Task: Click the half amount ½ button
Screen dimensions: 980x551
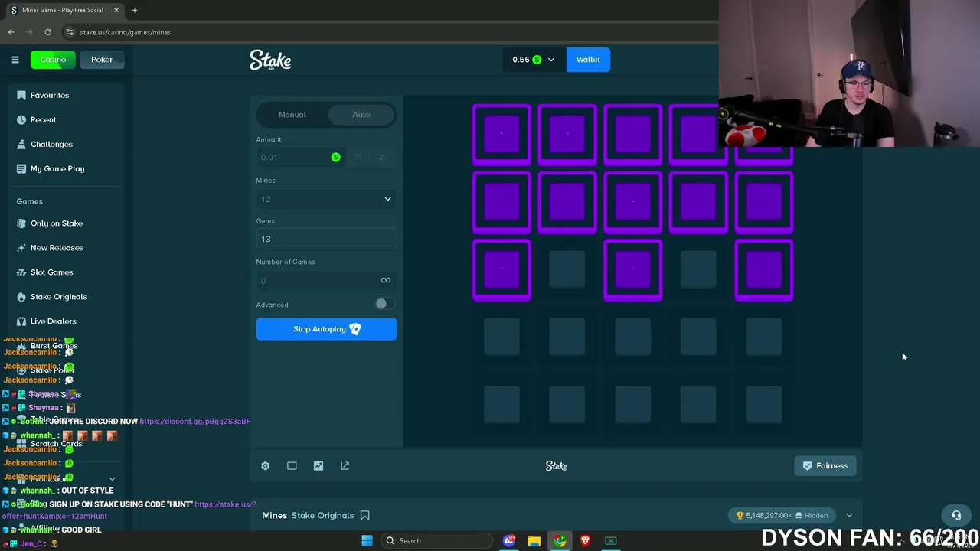Action: click(358, 157)
